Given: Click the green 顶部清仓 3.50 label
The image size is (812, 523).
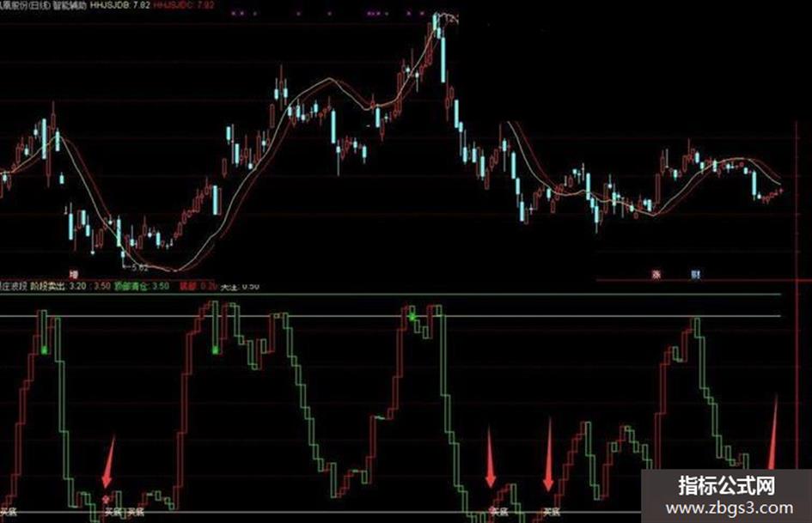Looking at the screenshot, I should coord(142,286).
